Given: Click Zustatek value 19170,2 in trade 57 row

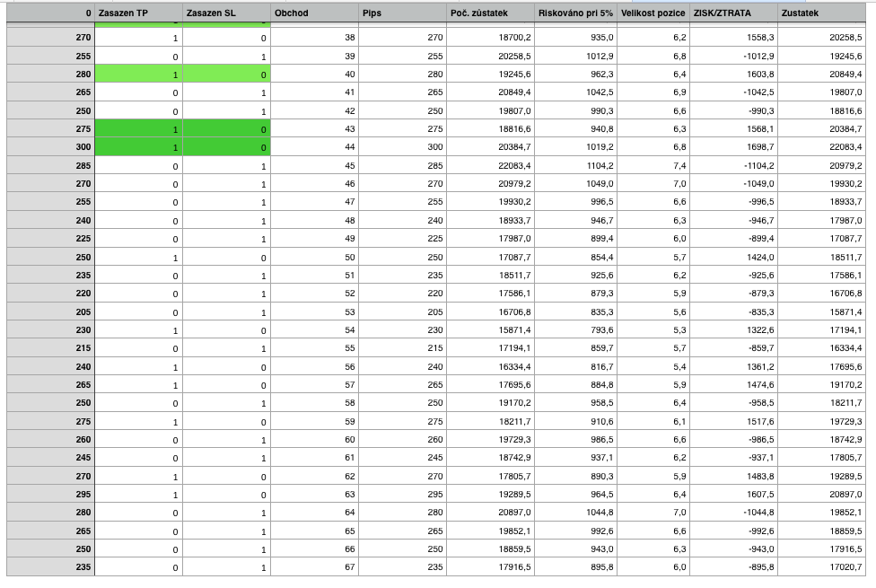Looking at the screenshot, I should [x=822, y=384].
